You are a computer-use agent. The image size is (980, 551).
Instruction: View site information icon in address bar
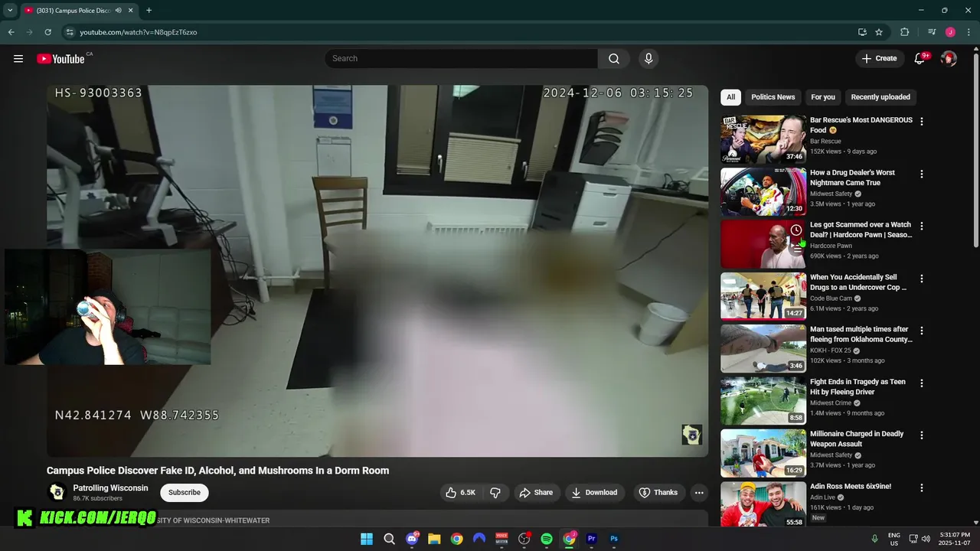point(70,32)
